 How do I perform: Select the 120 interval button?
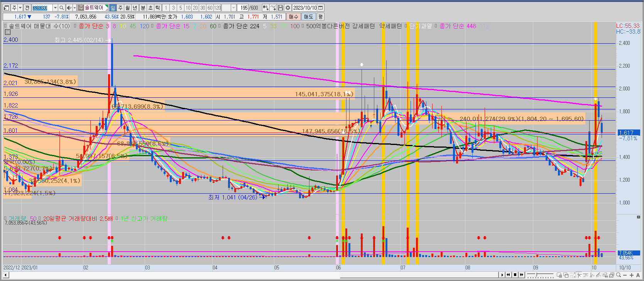click(217, 8)
